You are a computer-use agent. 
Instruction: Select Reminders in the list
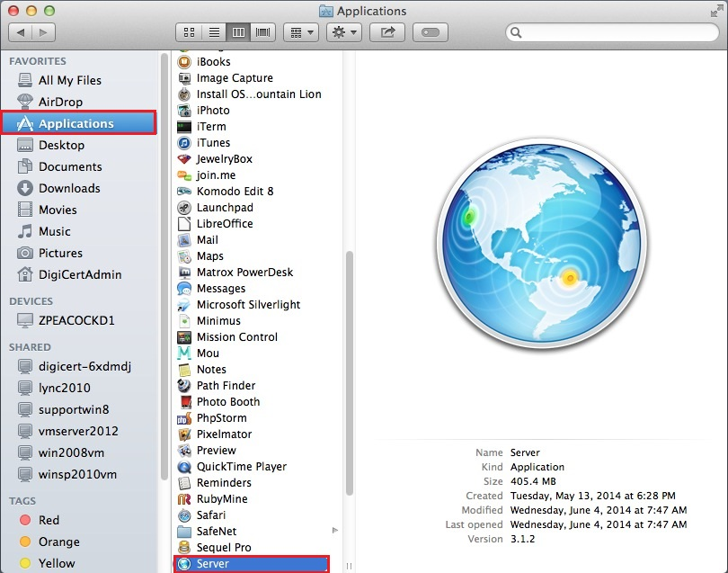pyautogui.click(x=224, y=483)
